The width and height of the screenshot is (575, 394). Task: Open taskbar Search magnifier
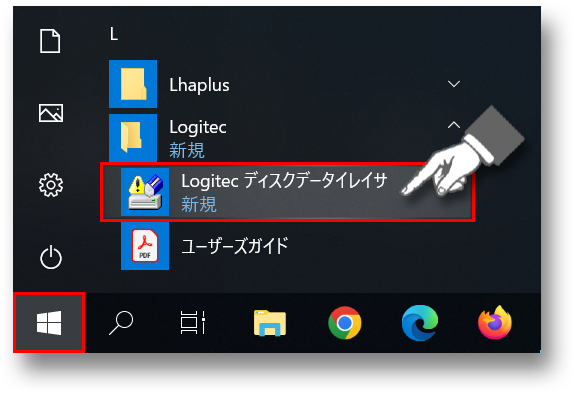pyautogui.click(x=121, y=323)
